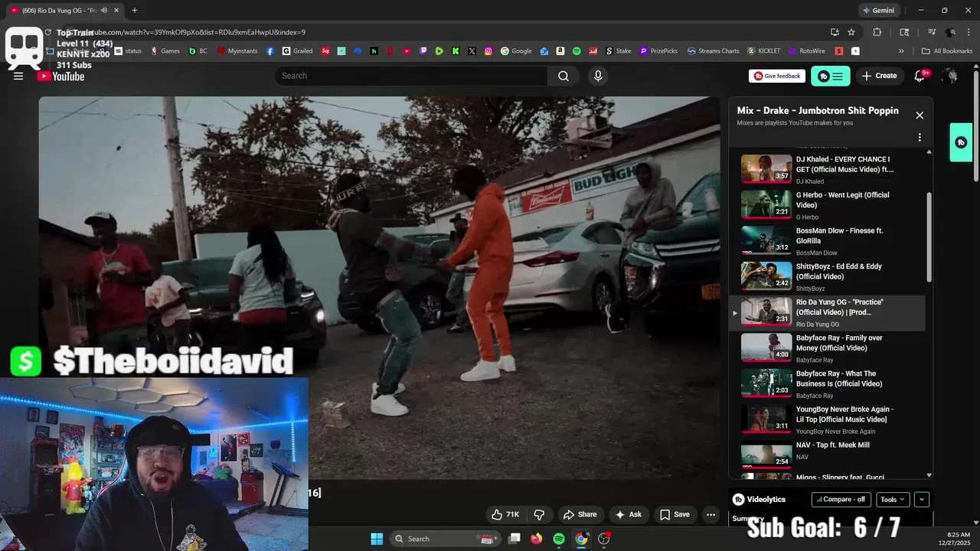The width and height of the screenshot is (980, 551).
Task: Install app icon in address bar
Action: tap(835, 32)
